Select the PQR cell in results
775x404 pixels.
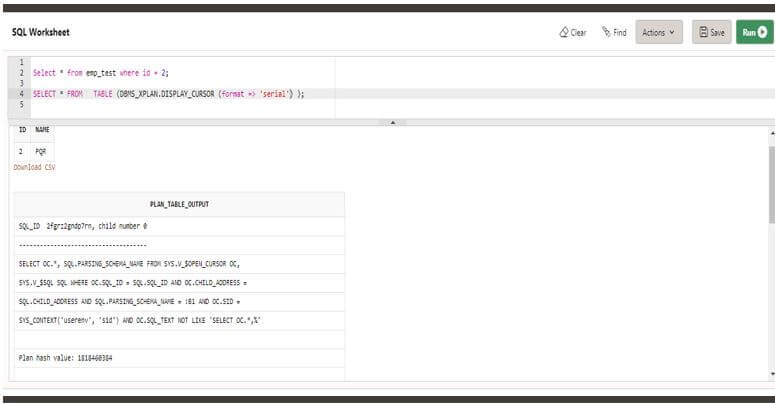pyautogui.click(x=42, y=151)
